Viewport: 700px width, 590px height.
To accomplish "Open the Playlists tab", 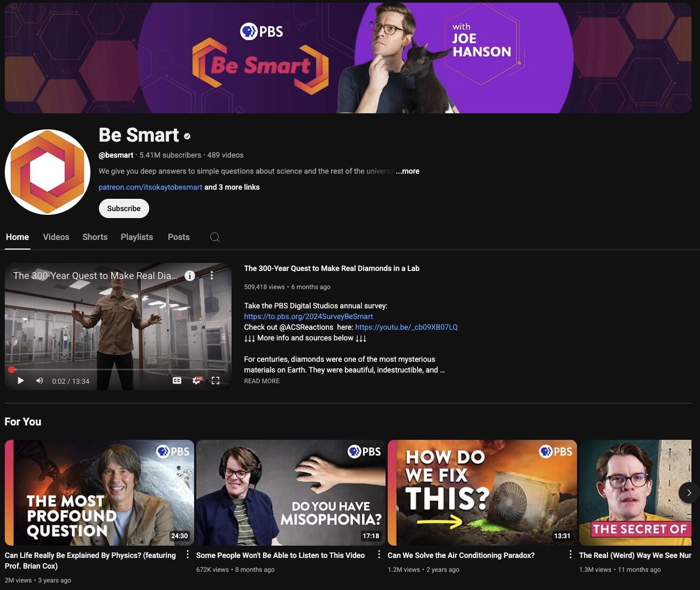I will 137,237.
